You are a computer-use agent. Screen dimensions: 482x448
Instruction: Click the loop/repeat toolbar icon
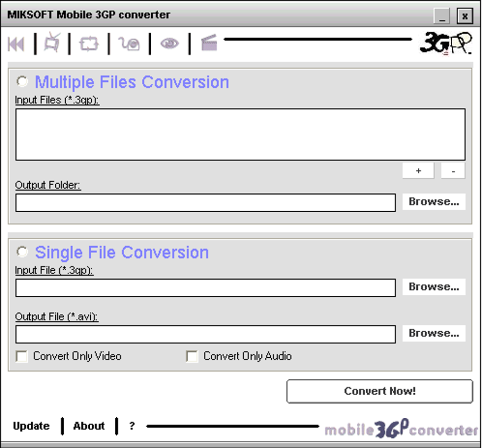click(89, 44)
